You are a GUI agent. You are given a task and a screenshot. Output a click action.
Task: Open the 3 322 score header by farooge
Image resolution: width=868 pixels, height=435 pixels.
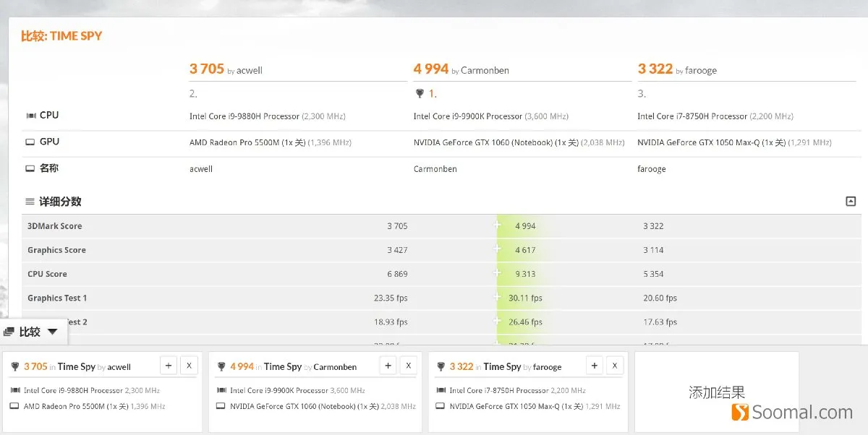coord(655,69)
